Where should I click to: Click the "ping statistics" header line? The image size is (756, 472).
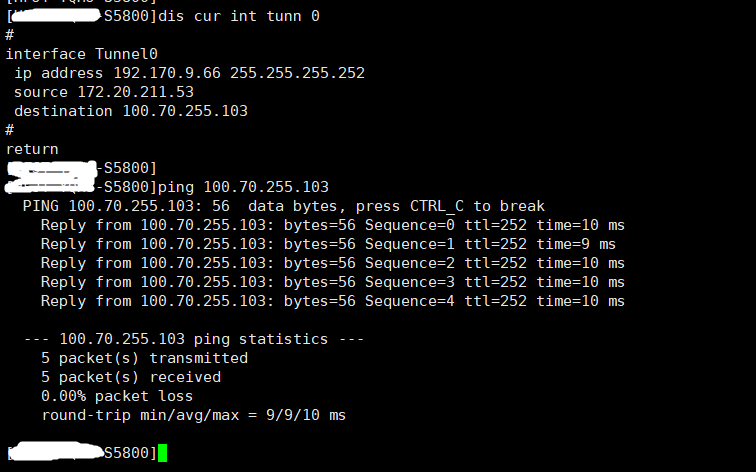pos(194,339)
